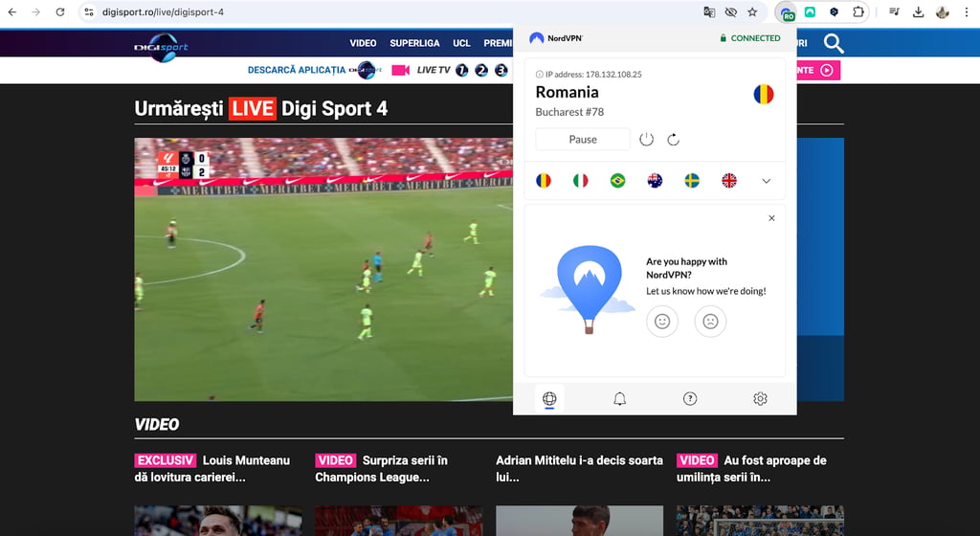Open the UCL menu item
The image size is (980, 536).
461,43
